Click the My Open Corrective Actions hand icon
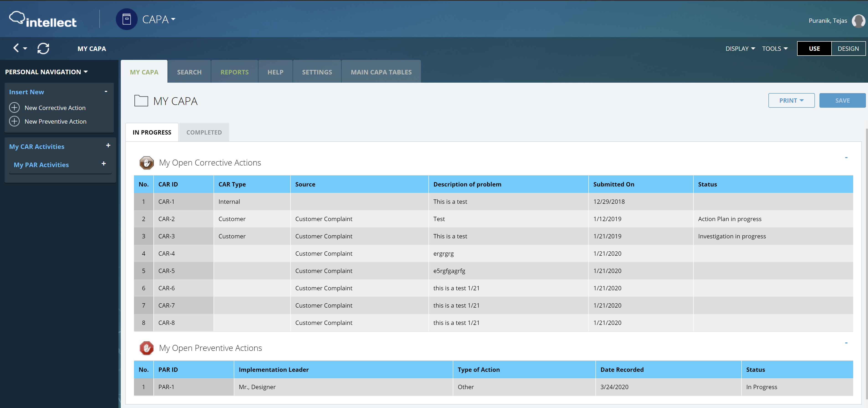 pyautogui.click(x=146, y=163)
